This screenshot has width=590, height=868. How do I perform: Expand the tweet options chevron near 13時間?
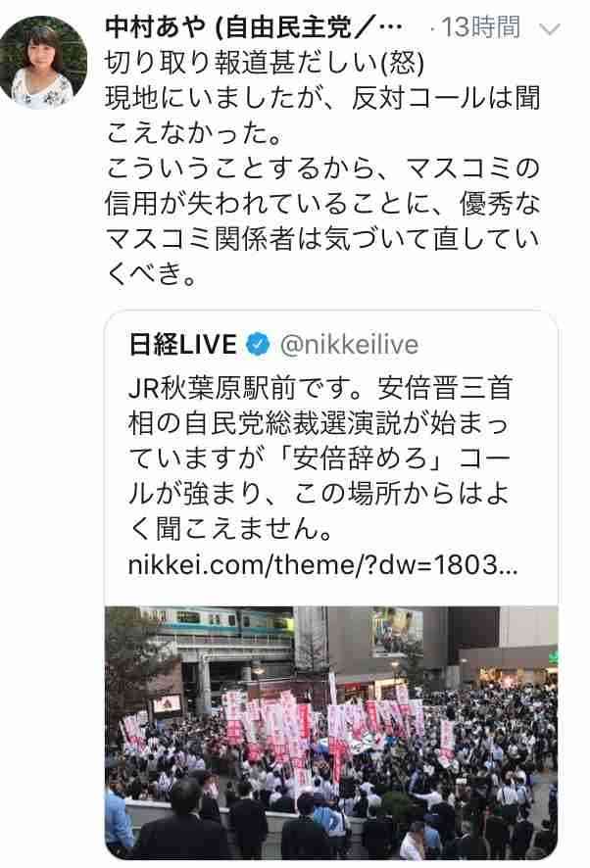point(550,28)
